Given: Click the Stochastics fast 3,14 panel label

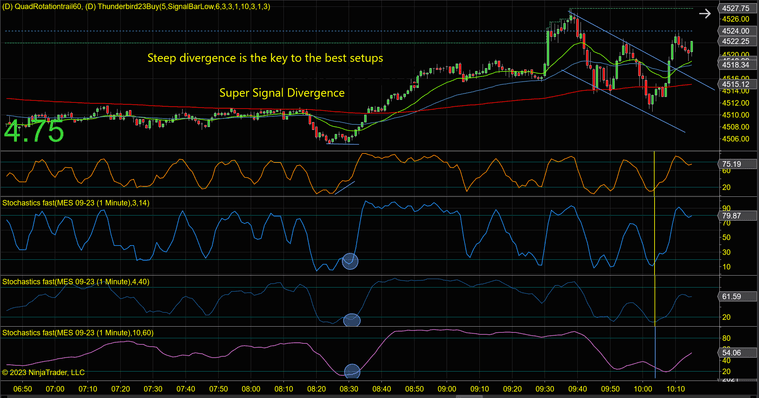Looking at the screenshot, I should pyautogui.click(x=76, y=203).
